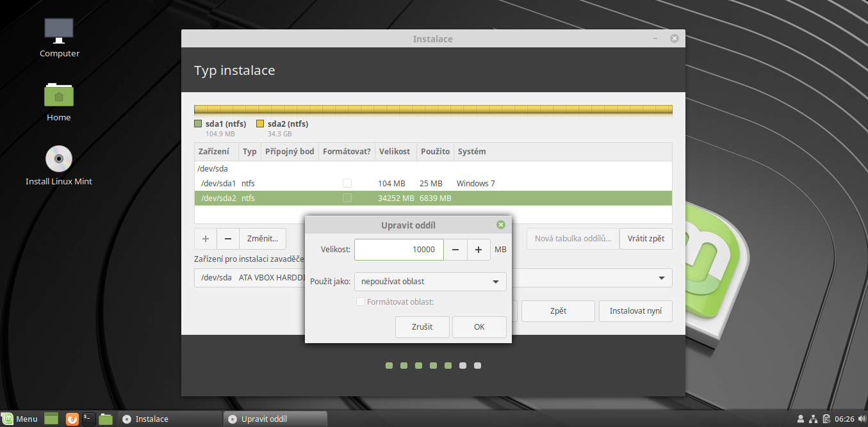Screen dimensions: 868x427
Task: Close the Instalace installer window
Action: (x=674, y=39)
